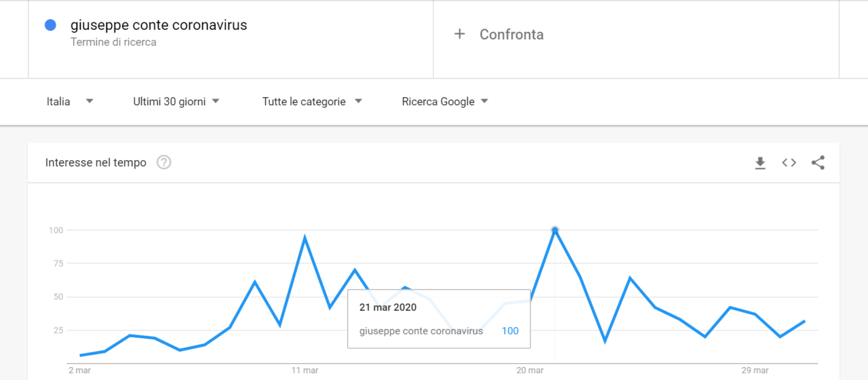Open help for Interesse nel tempo
Image resolution: width=868 pixels, height=380 pixels.
[163, 163]
